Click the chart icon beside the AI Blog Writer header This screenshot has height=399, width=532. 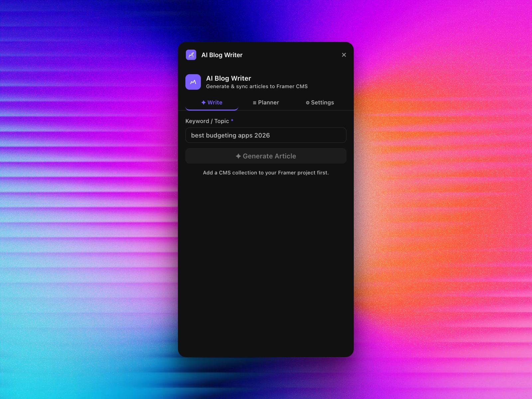[191, 55]
